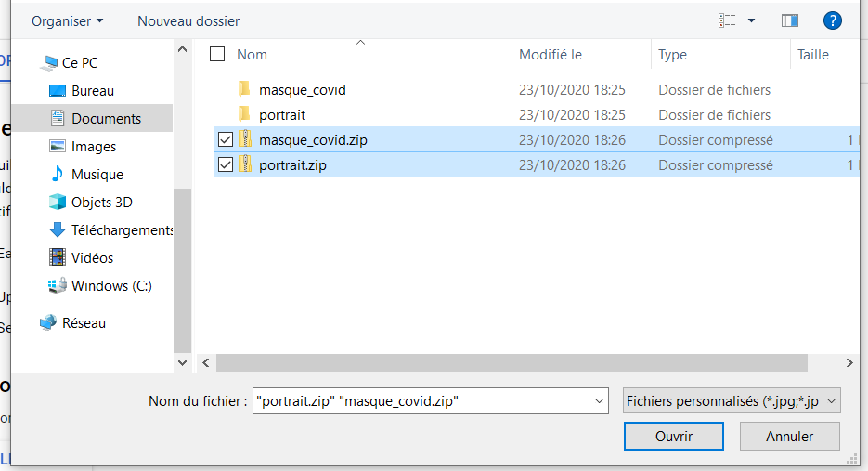
Task: Uncheck the masque_covid.zip checkbox
Action: point(225,140)
